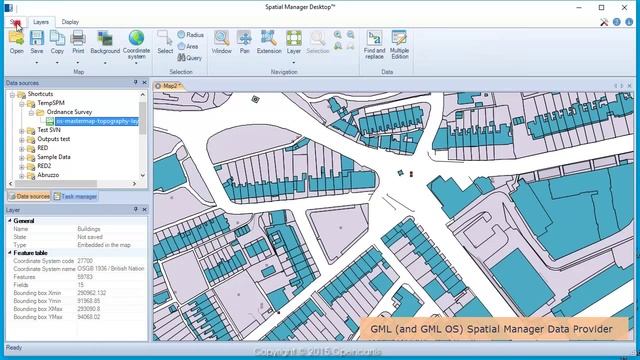
Task: Click the Background map icon
Action: [105, 38]
